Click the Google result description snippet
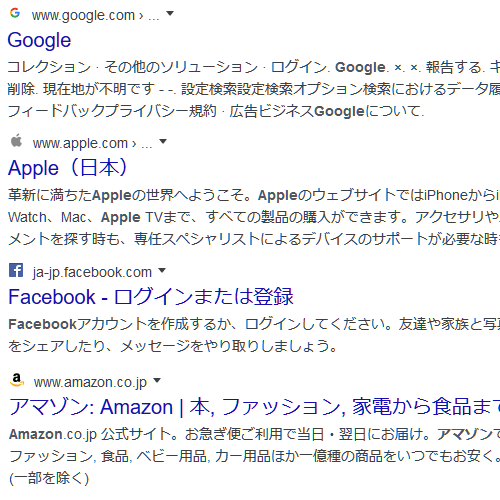The width and height of the screenshot is (500, 500). pos(254,89)
